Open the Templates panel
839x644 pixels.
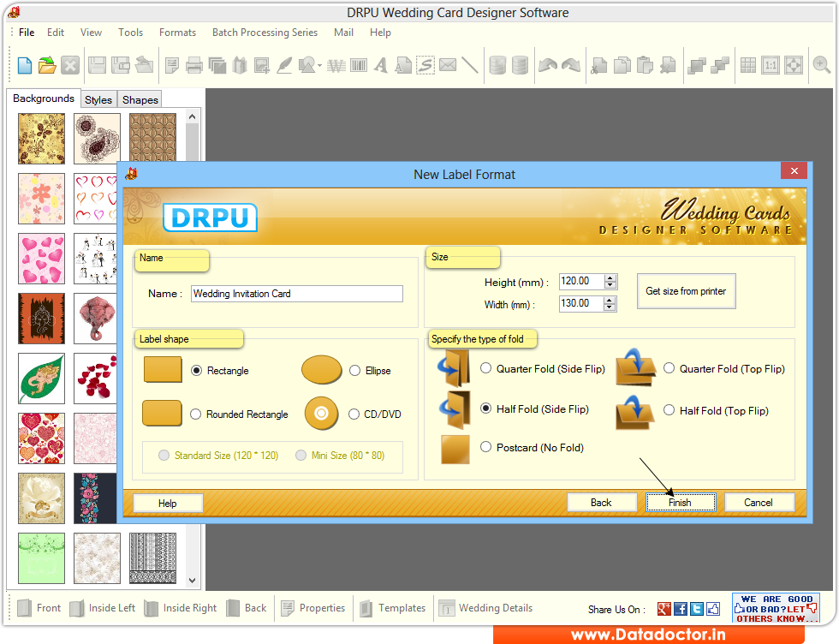point(393,608)
